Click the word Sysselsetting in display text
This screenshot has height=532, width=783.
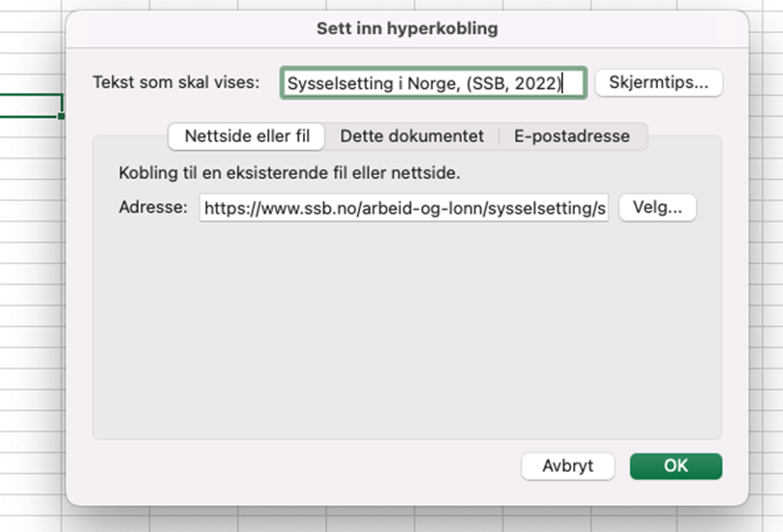(339, 84)
